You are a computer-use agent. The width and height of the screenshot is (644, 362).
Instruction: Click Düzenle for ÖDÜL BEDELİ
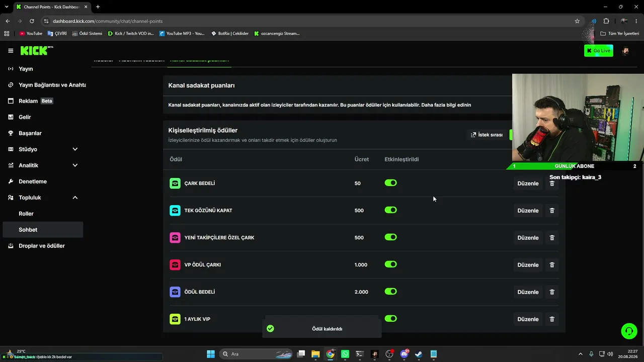[x=528, y=292]
